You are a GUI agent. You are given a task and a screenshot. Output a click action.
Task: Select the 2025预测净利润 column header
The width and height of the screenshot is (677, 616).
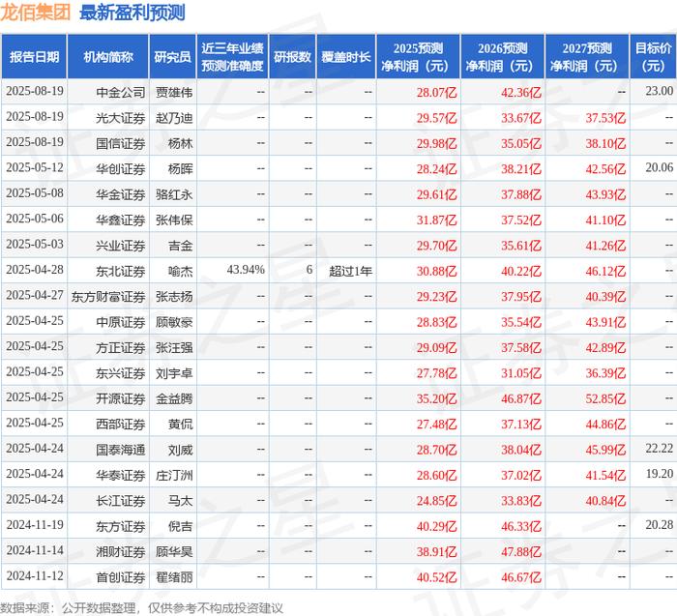[418, 57]
